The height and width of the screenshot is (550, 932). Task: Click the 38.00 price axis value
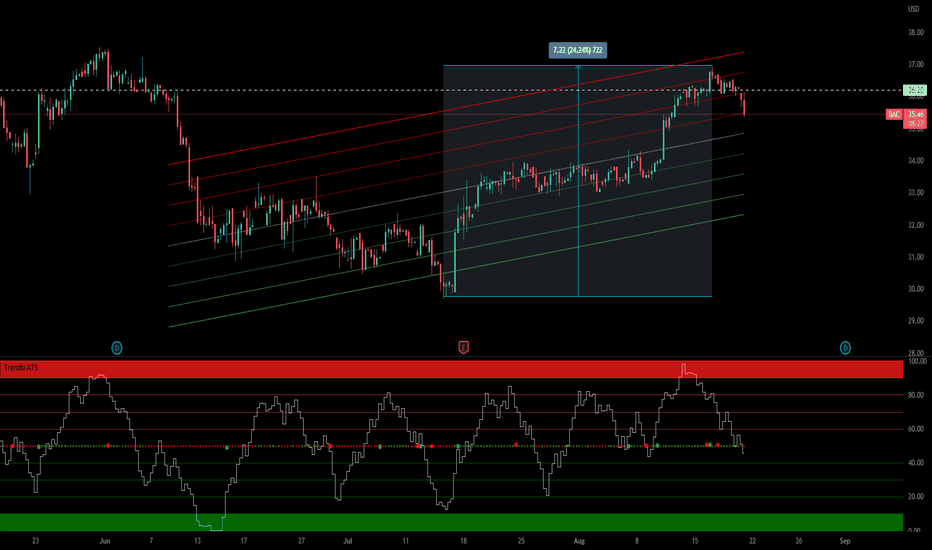[x=915, y=33]
